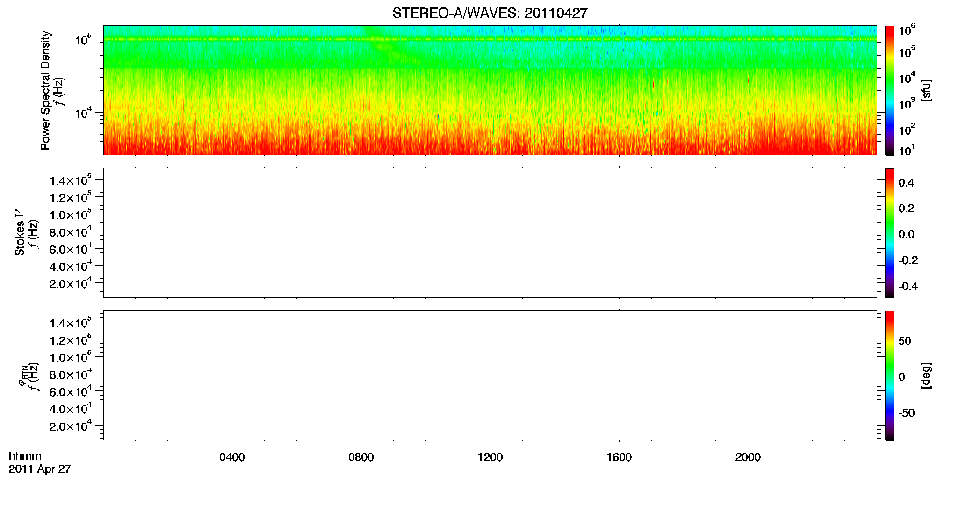The image size is (980, 505).
Task: Select 6.0×10^4 tick in phi RTN panel
Action: point(70,391)
